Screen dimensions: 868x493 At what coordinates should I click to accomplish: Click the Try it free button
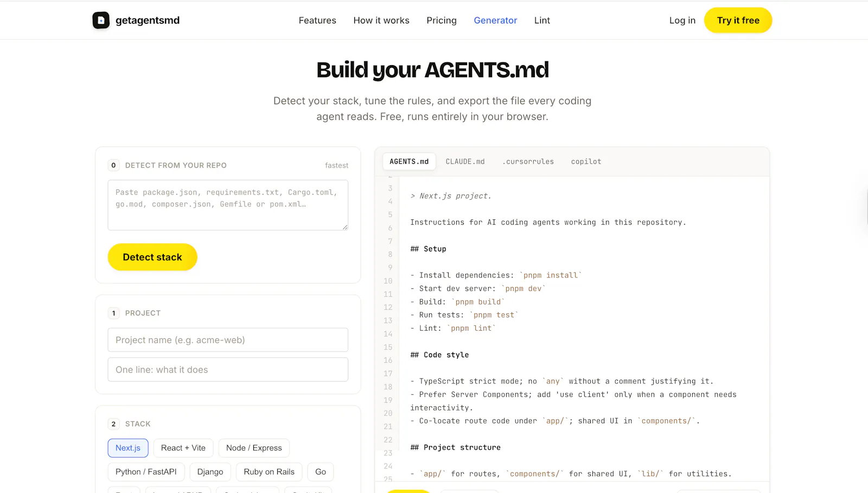coord(738,20)
